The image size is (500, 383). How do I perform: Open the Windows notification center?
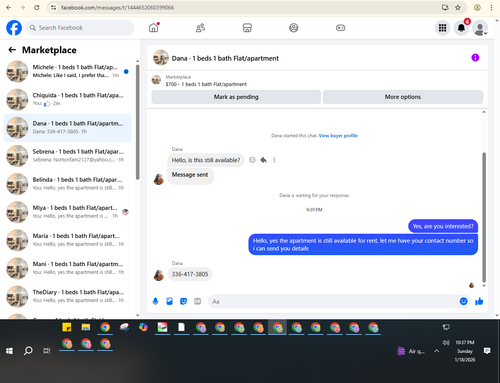(x=487, y=351)
